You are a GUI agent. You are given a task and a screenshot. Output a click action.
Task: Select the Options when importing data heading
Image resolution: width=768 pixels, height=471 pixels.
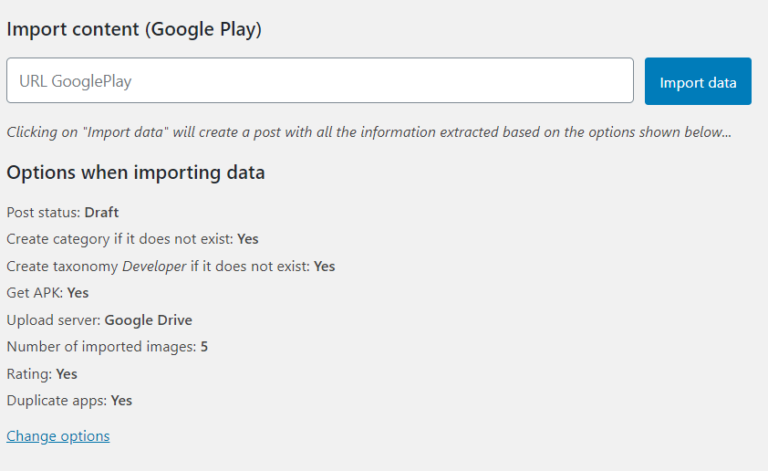(136, 173)
